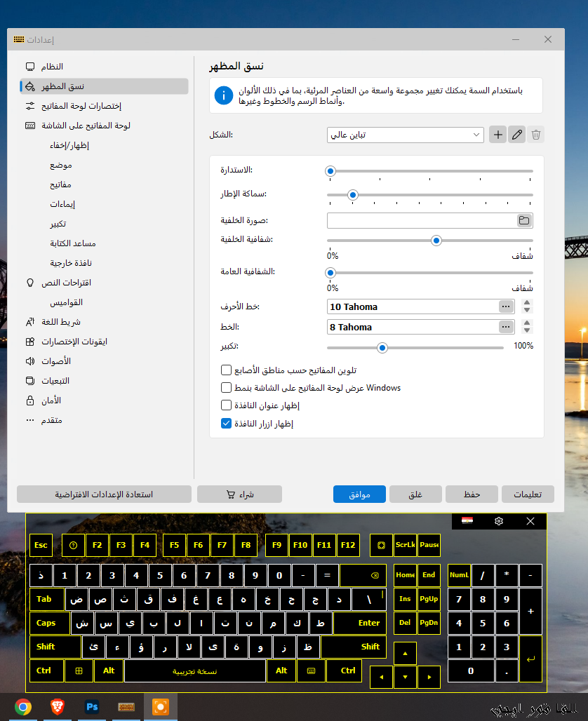Open the gear settings icon on keyboard
This screenshot has height=721, width=588.
pos(499,521)
